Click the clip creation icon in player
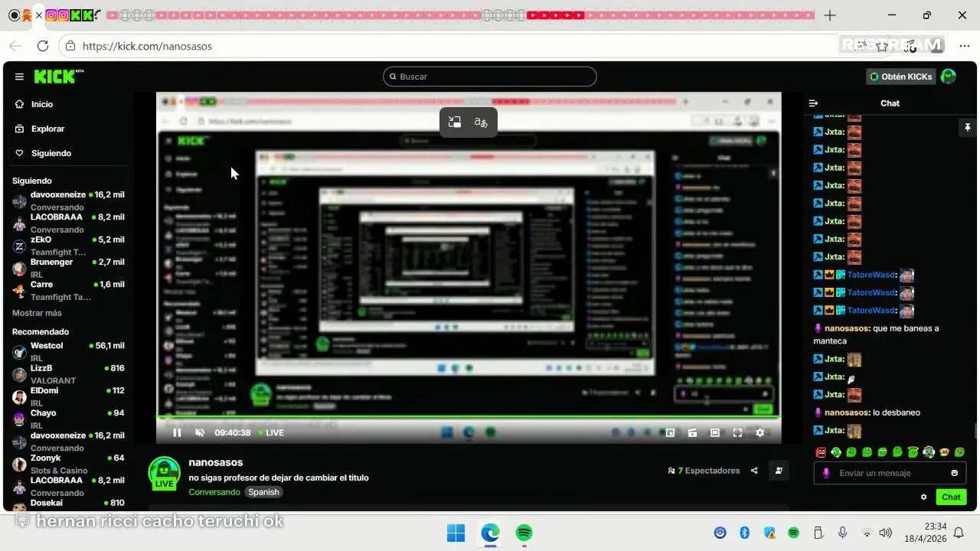Viewport: 980px width, 551px height. [x=692, y=432]
